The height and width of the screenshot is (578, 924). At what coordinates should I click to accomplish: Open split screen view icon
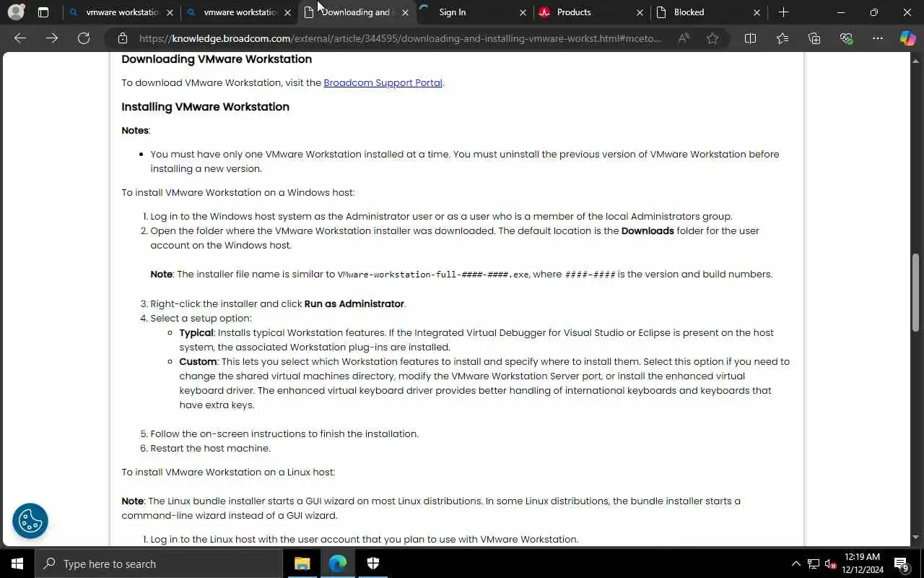tap(750, 38)
